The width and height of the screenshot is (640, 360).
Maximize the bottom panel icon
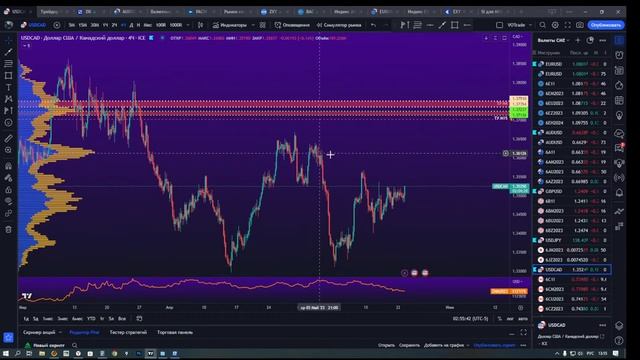523,333
